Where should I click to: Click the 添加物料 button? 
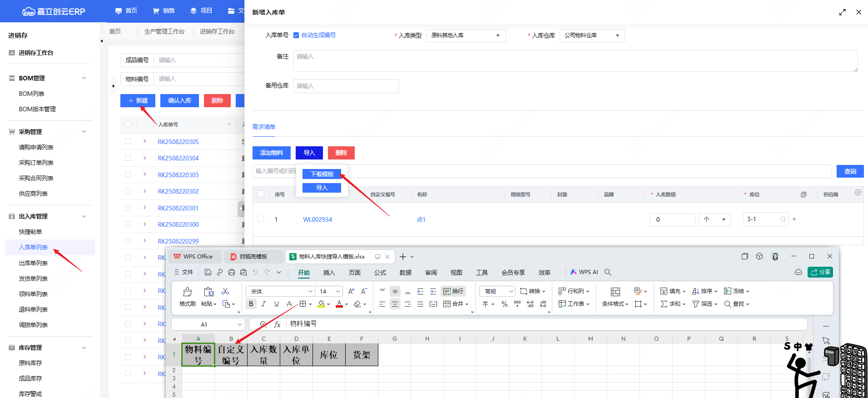click(x=271, y=153)
